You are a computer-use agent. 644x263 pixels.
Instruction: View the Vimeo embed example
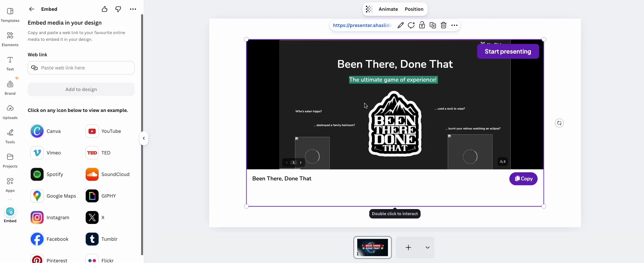[x=46, y=153]
